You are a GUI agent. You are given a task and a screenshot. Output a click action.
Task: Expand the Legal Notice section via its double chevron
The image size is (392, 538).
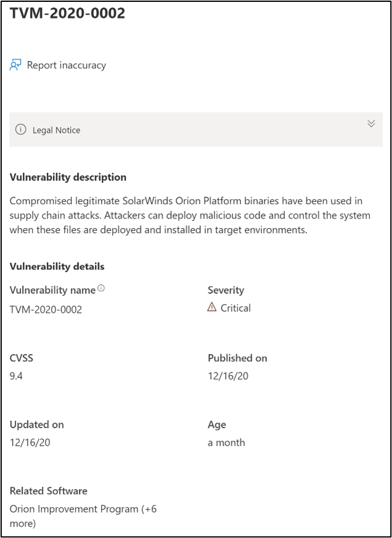[371, 123]
